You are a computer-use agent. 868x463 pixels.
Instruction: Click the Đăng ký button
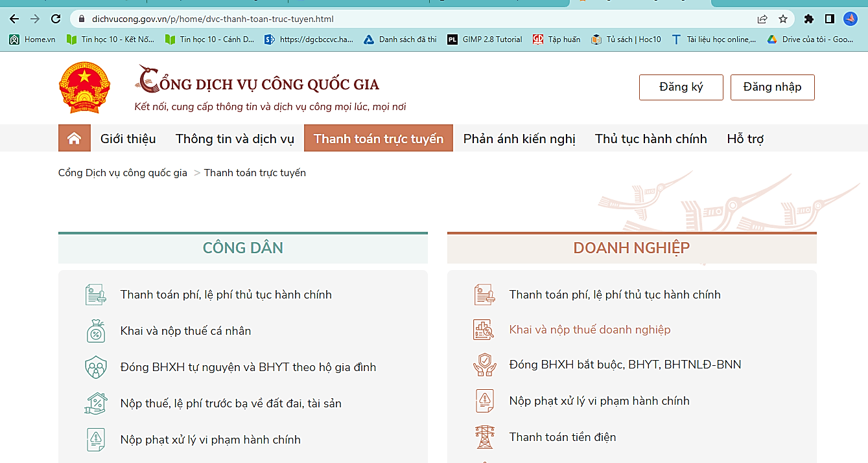click(x=681, y=87)
